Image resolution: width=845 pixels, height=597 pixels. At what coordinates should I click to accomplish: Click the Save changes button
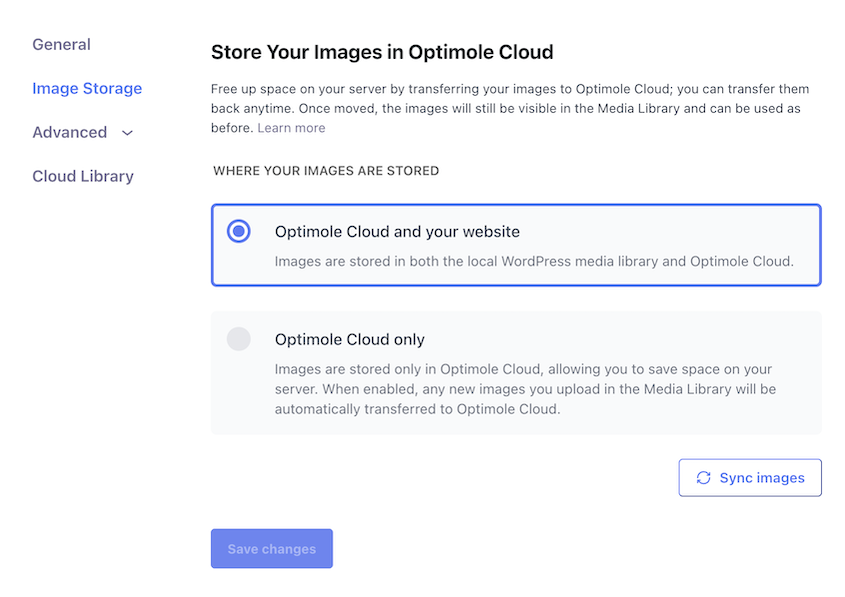click(x=272, y=549)
